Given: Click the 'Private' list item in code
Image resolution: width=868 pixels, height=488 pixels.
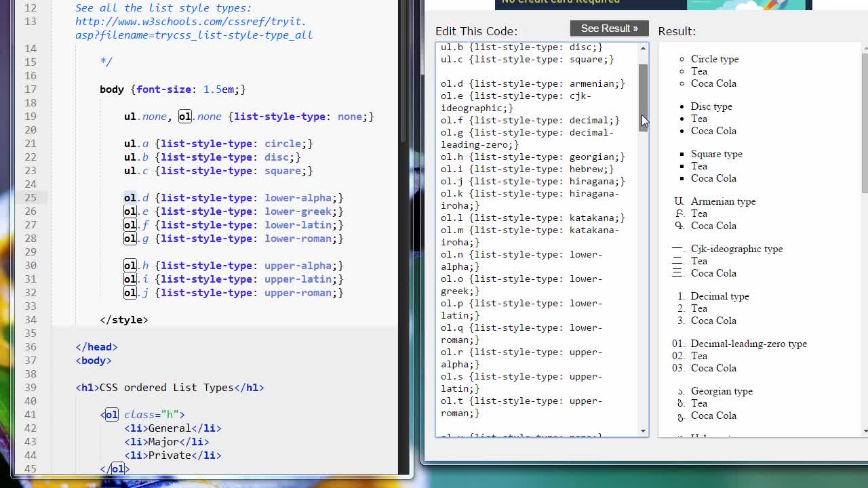Looking at the screenshot, I should tap(170, 455).
